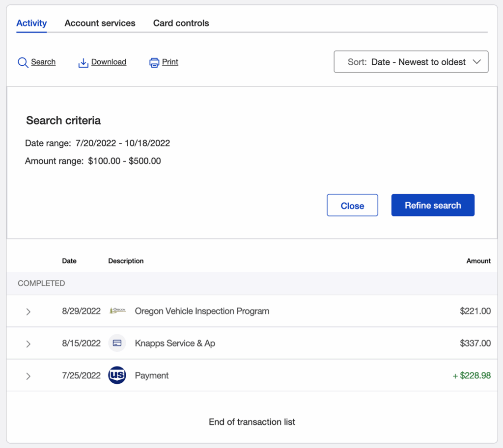This screenshot has height=448, width=503.
Task: Expand the Knapps Service & Ap transaction chevron
Action: [x=28, y=344]
